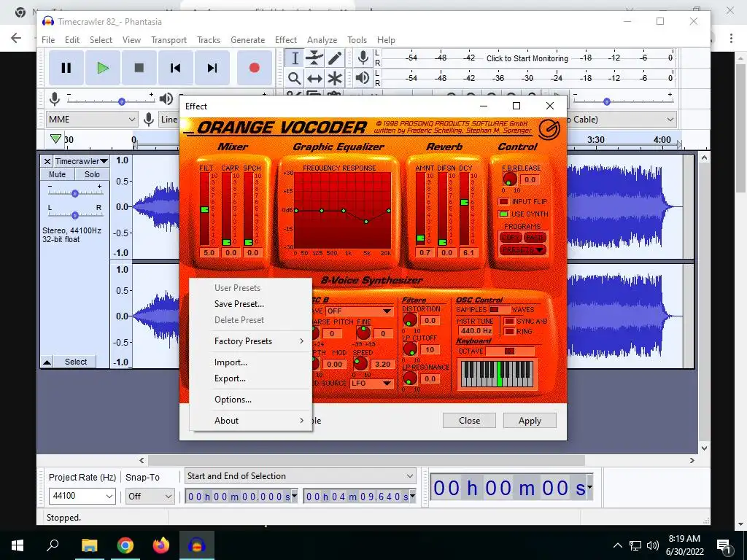
Task: Open the Snap-To dropdown set to Off
Action: (x=150, y=496)
